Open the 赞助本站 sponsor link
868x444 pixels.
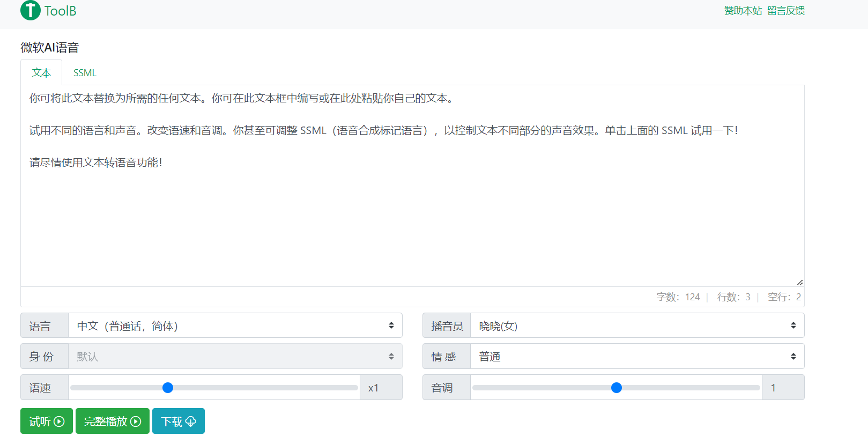743,11
